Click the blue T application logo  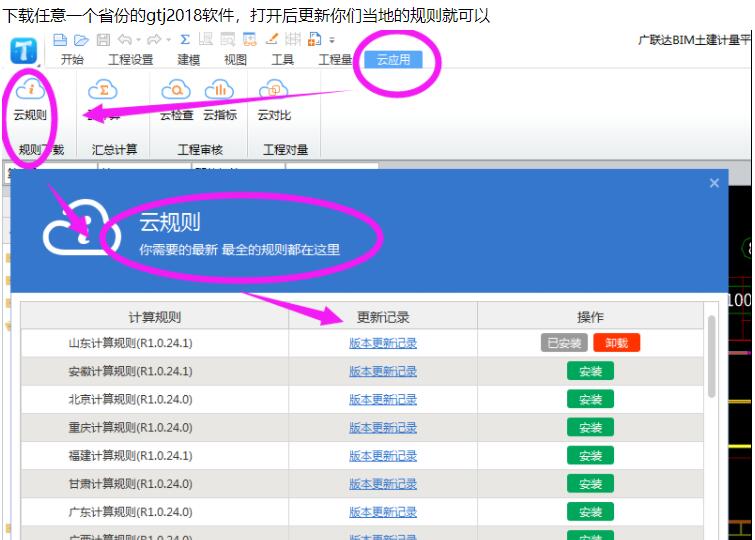click(x=23, y=51)
